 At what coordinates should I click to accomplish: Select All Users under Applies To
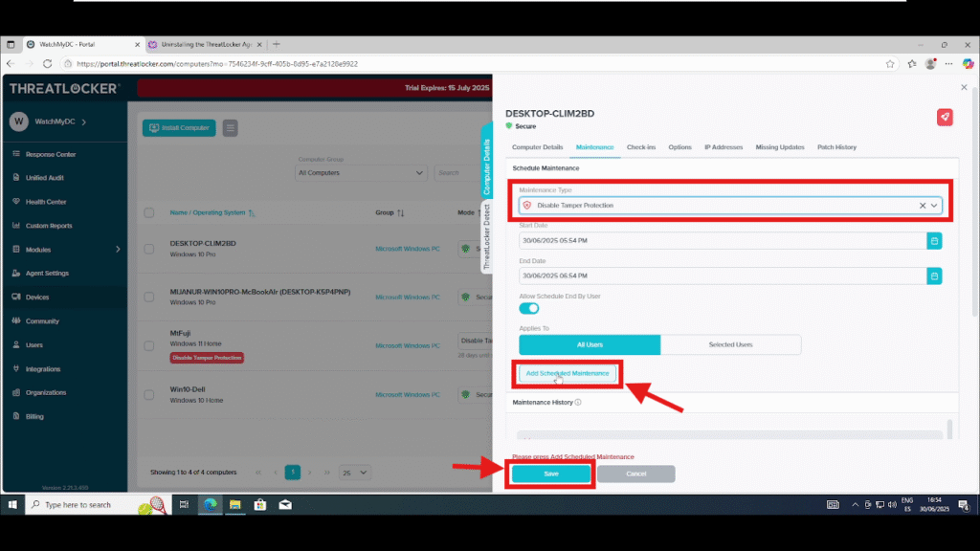point(590,344)
